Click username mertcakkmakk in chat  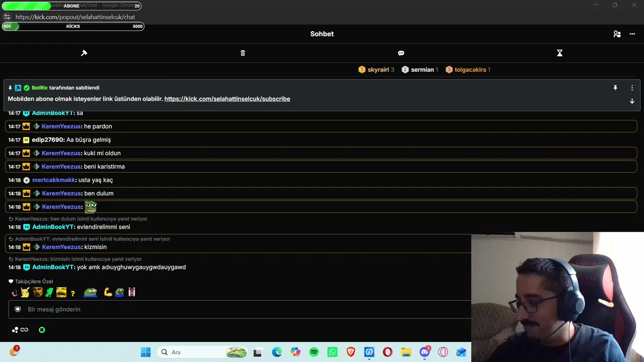coord(54,180)
